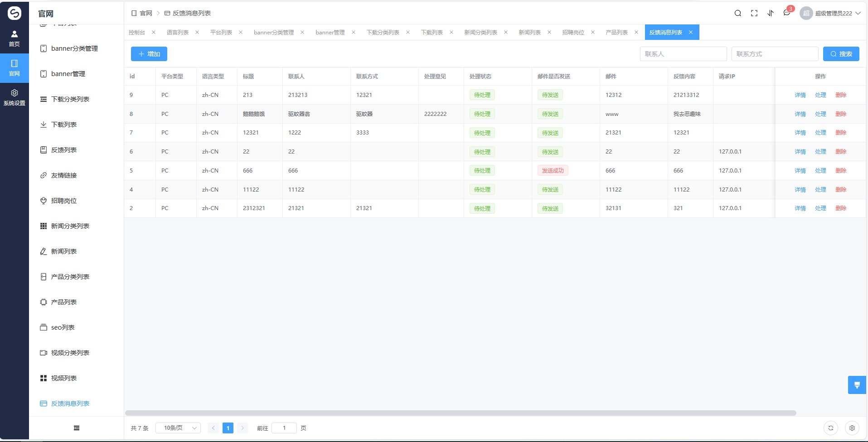Open 视频列表 in sidebar
This screenshot has width=868, height=442.
click(x=76, y=378)
